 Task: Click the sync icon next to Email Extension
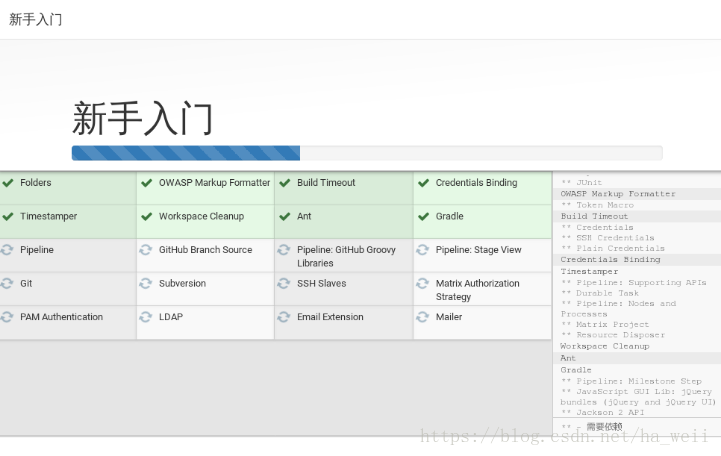pos(284,317)
